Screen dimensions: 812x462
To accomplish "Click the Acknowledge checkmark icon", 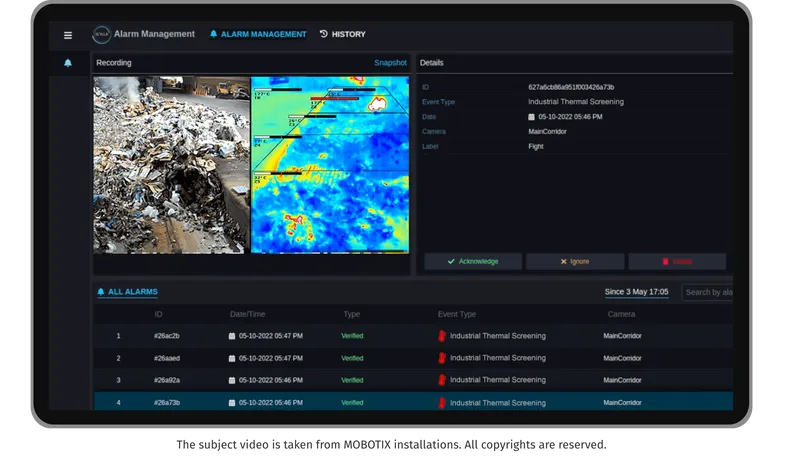I will 451,262.
